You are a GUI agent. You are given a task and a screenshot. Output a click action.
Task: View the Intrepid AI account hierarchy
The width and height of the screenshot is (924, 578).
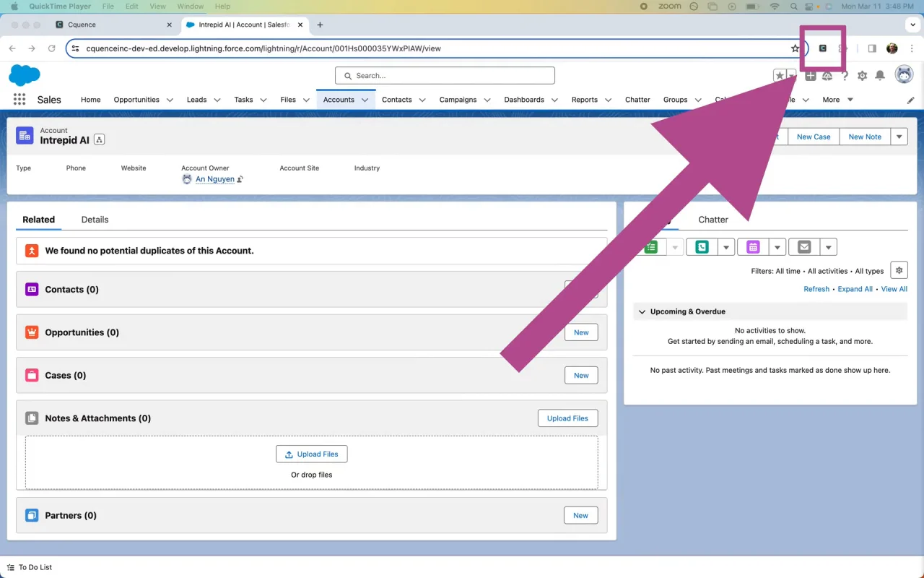[100, 139]
